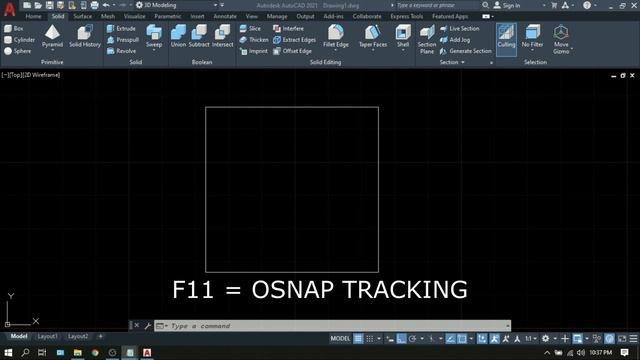This screenshot has width=640, height=360.
Task: Toggle snap mode in status bar
Action: (370, 339)
